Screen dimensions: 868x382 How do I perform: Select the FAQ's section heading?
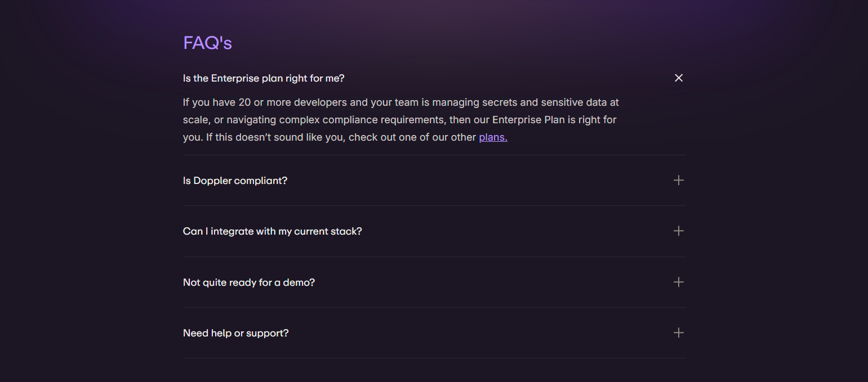click(x=207, y=43)
